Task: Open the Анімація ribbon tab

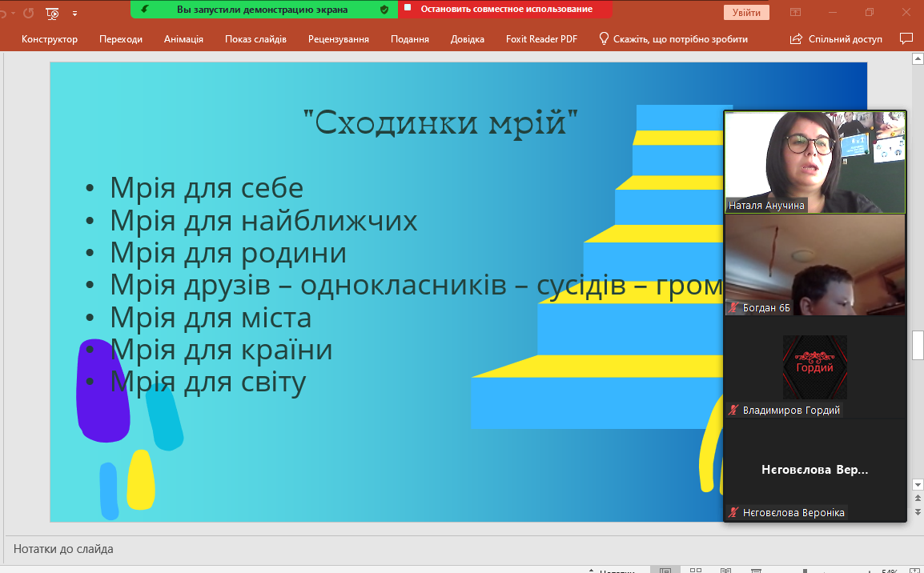Action: click(183, 39)
